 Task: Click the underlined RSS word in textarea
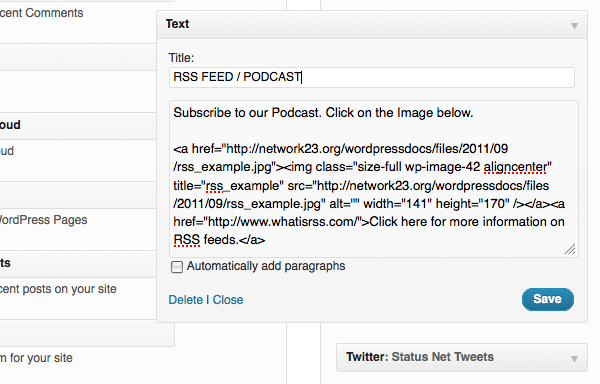pos(187,240)
